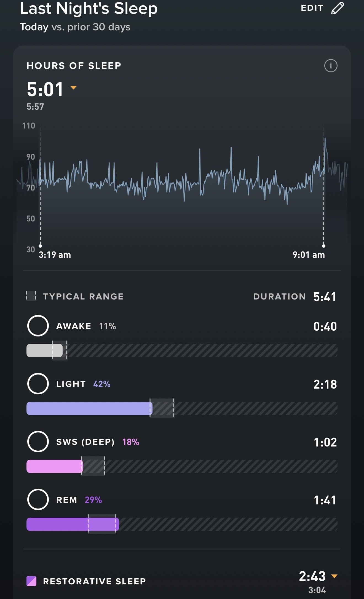Tap the Restorative Sleep row label
364x599 pixels.
tap(94, 581)
